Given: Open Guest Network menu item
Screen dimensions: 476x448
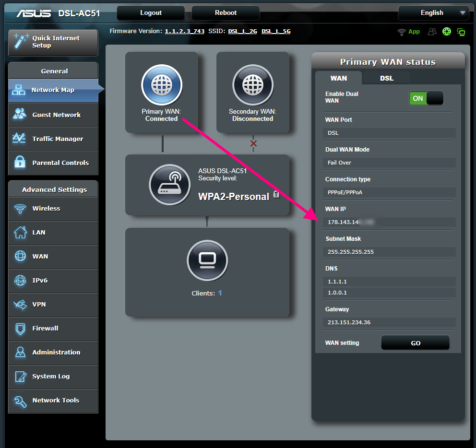Looking at the screenshot, I should click(53, 115).
